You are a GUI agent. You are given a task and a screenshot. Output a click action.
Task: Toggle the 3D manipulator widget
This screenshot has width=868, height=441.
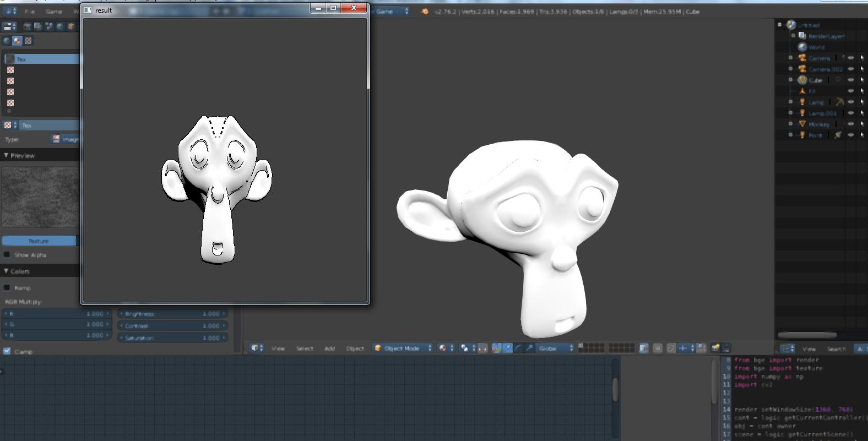(x=497, y=348)
